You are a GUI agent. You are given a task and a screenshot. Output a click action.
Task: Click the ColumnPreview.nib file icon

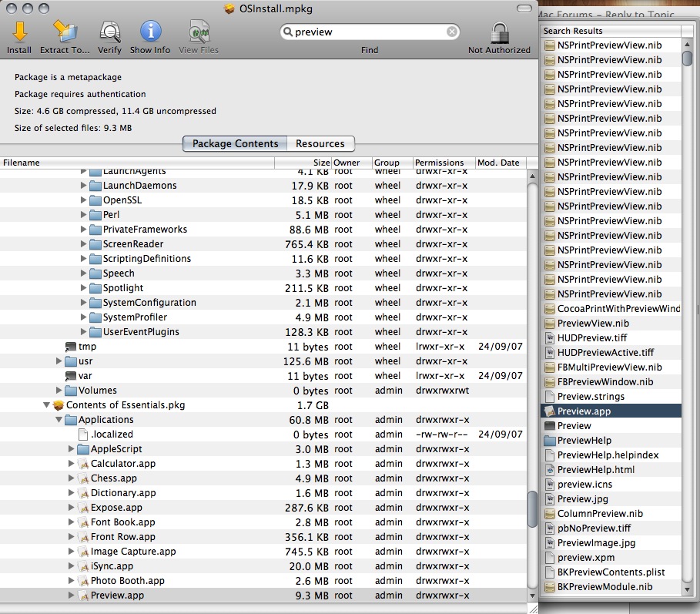(550, 514)
